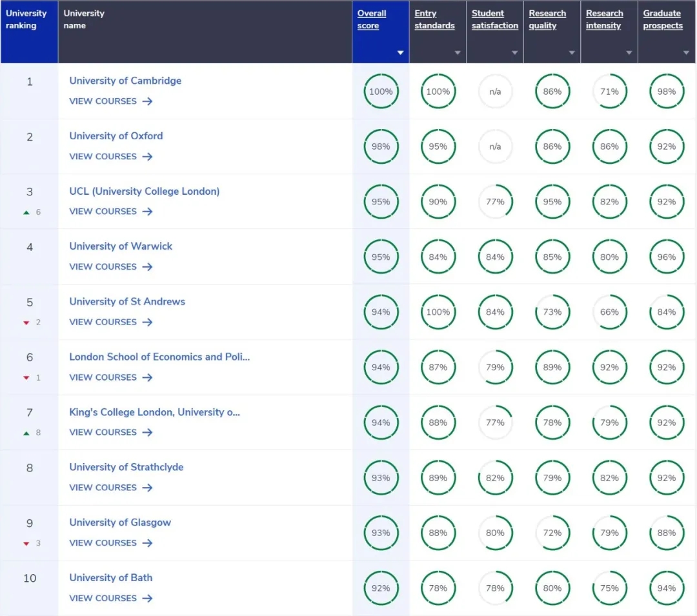View courses for London School of Economics
The image size is (697, 616).
pyautogui.click(x=111, y=377)
